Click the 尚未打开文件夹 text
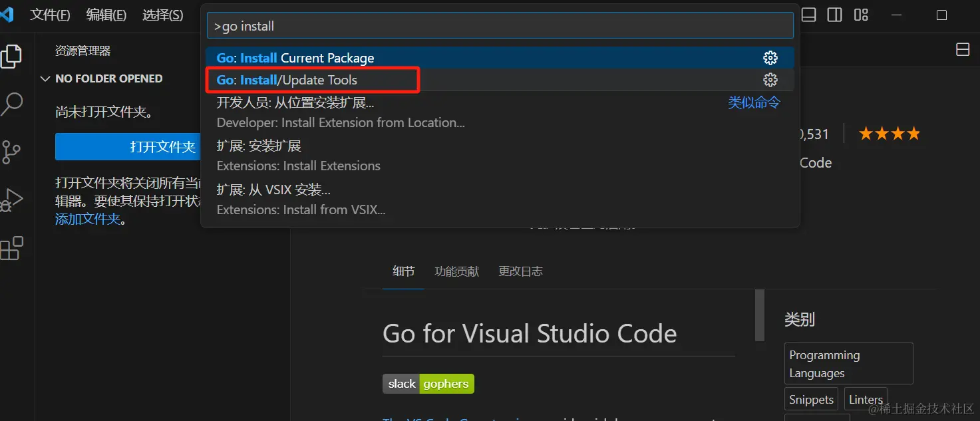The height and width of the screenshot is (421, 980). point(104,112)
